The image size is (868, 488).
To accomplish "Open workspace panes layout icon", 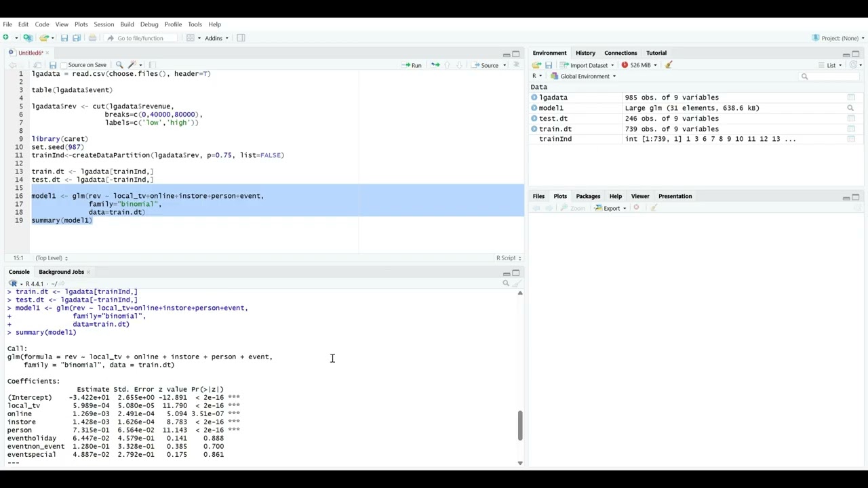I will point(191,38).
